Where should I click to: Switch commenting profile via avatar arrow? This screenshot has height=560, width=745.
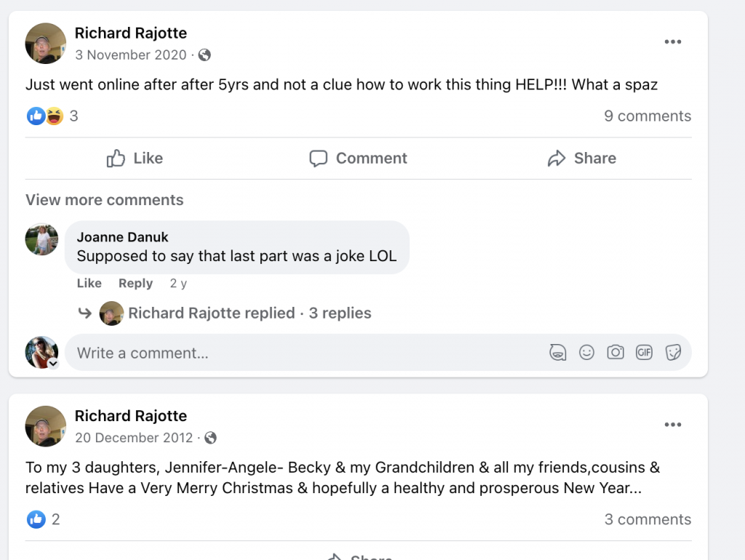(x=53, y=363)
